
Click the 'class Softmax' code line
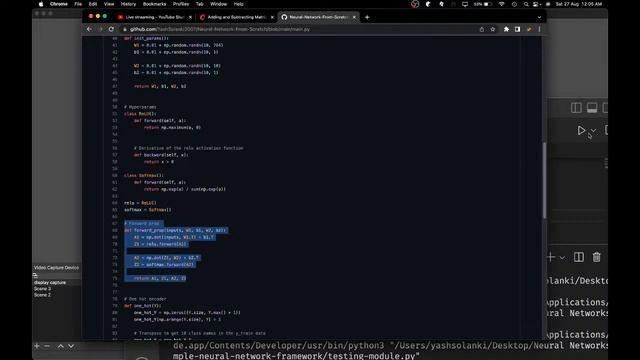144,176
